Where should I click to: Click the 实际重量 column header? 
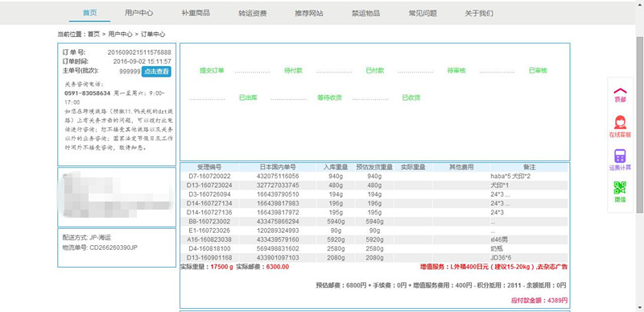pyautogui.click(x=413, y=168)
